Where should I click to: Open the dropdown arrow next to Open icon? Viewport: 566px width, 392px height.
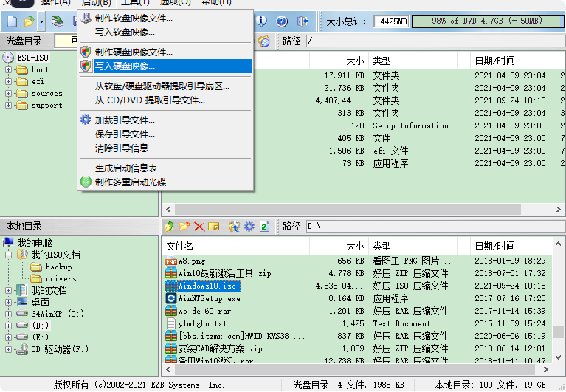coord(41,21)
